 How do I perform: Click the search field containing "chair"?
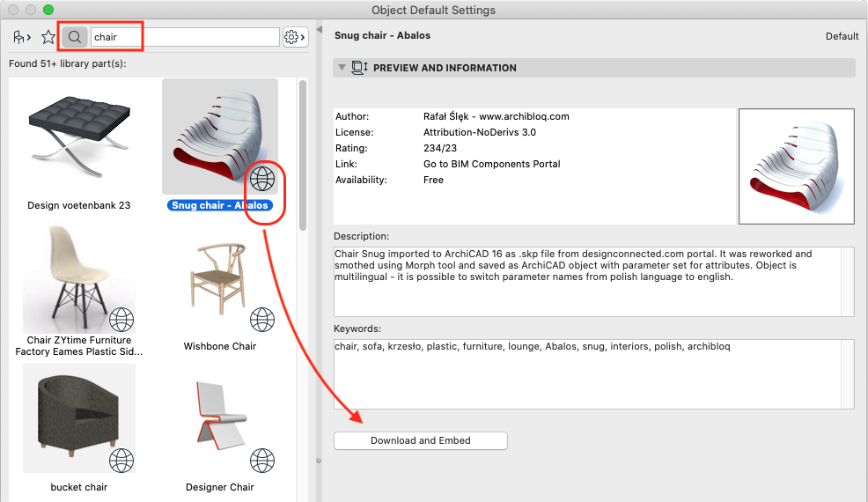point(185,37)
